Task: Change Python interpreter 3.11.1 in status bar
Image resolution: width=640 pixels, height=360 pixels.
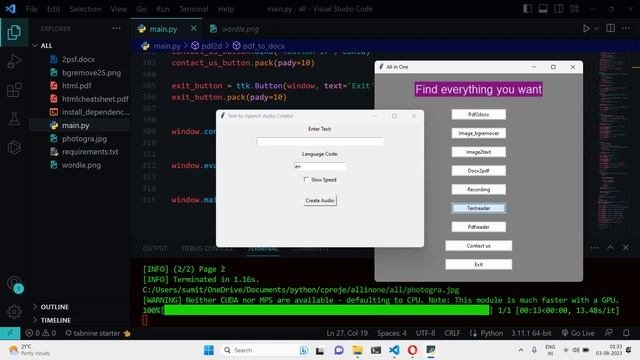Action: (x=531, y=333)
